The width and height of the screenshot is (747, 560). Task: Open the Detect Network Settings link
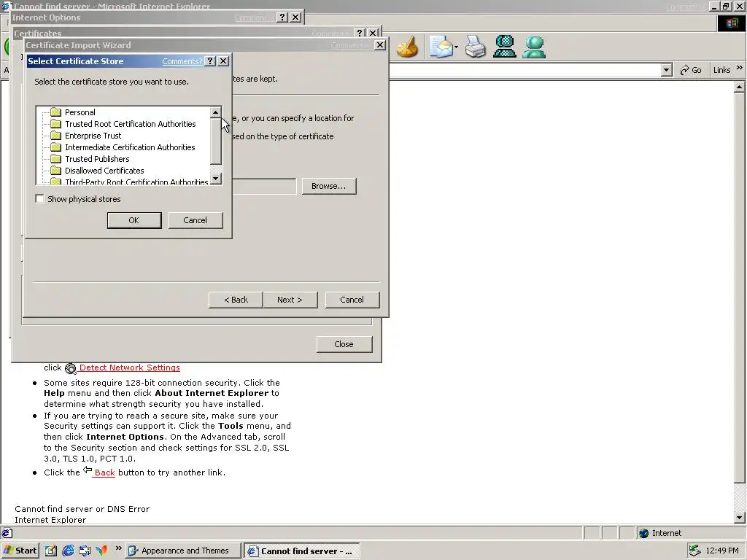coord(130,367)
